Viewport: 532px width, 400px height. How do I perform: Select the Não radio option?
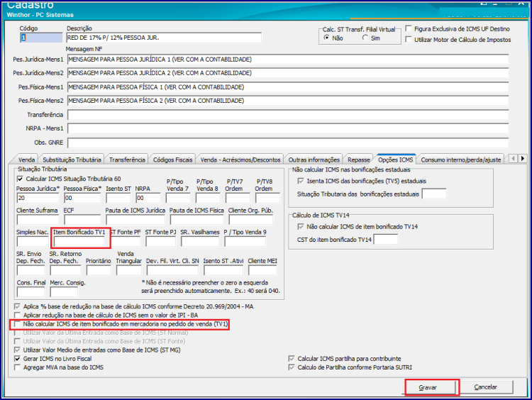point(326,38)
